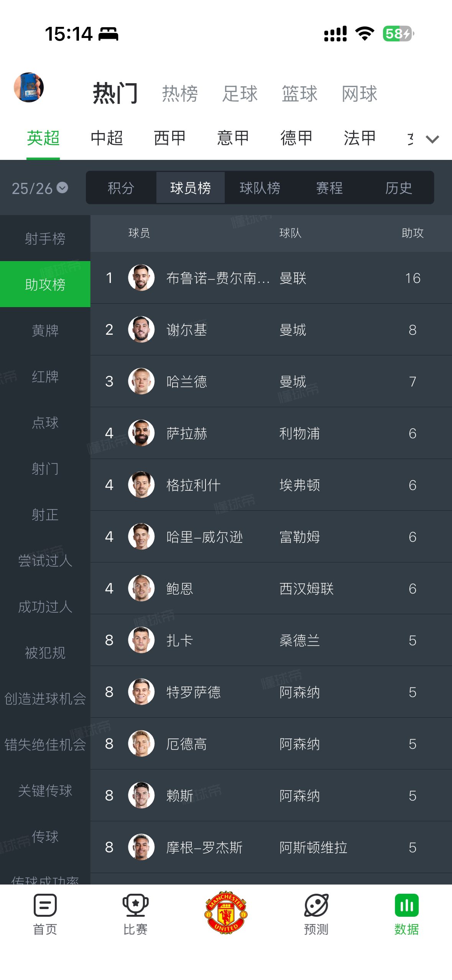Select the 西甲 league tab
This screenshot has width=452, height=980.
pos(169,138)
